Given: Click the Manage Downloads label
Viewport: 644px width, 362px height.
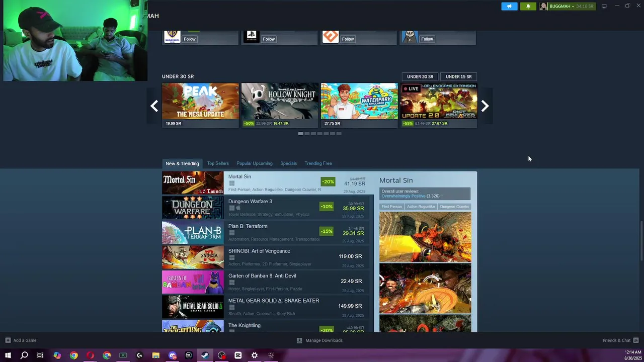Looking at the screenshot, I should [324, 340].
